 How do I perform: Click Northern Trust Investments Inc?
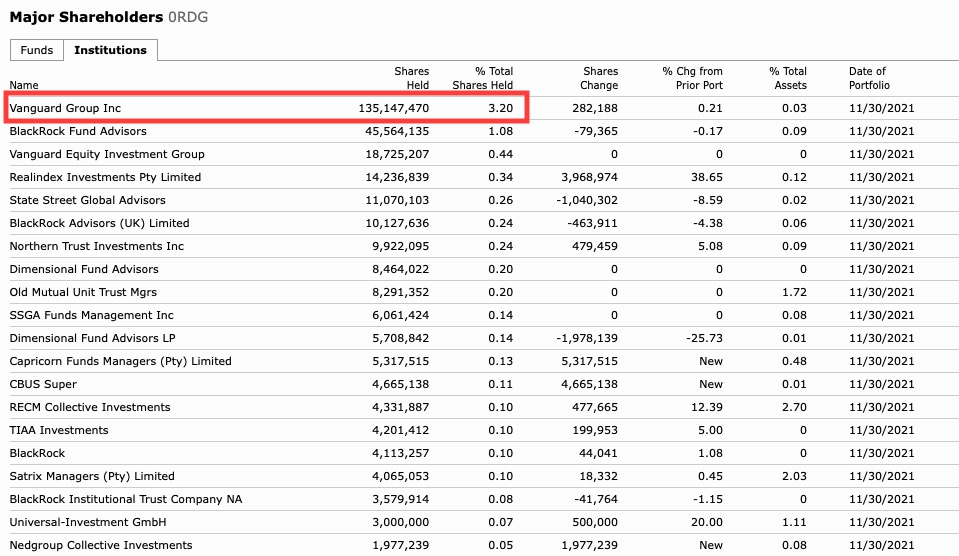tap(97, 246)
